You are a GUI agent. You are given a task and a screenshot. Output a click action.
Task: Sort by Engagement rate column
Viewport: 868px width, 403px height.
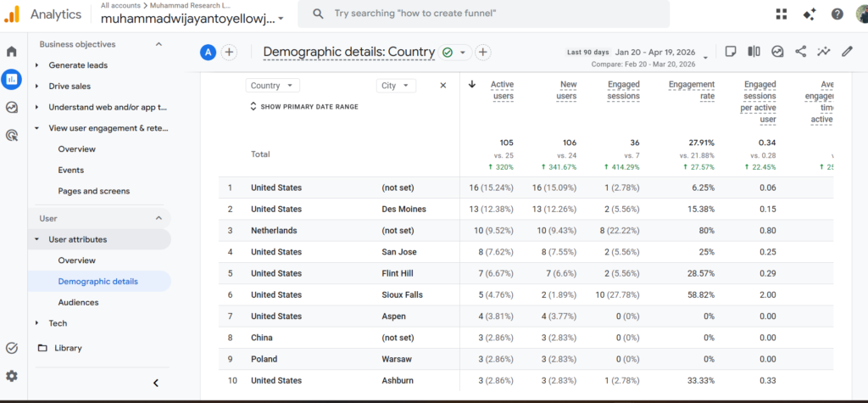pyautogui.click(x=692, y=90)
